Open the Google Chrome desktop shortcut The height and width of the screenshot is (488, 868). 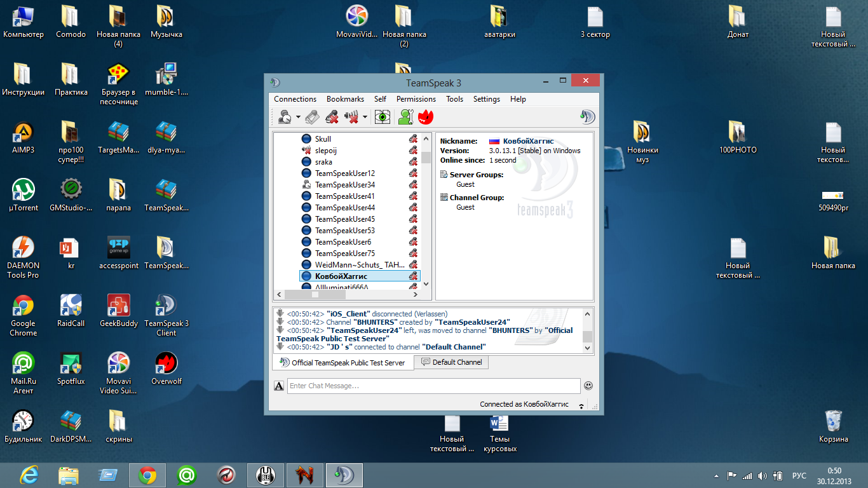[x=24, y=315]
